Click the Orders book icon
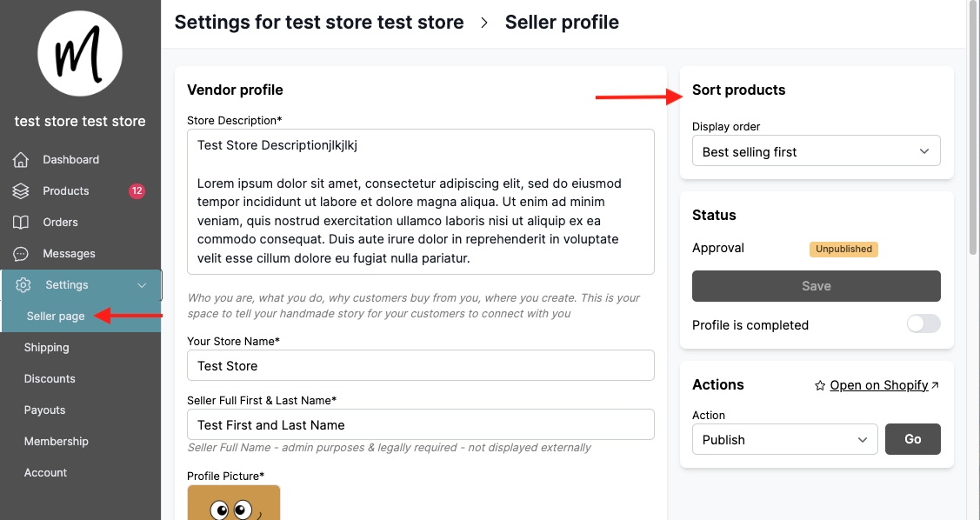 (x=21, y=223)
